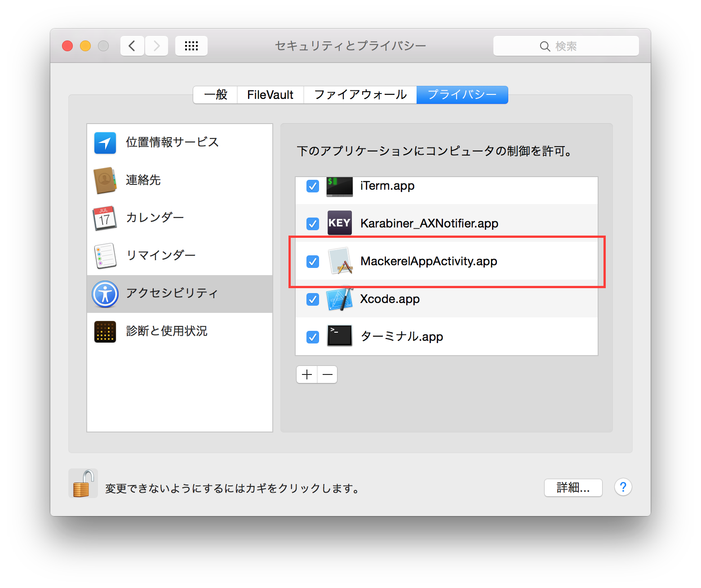Switch to the ファイアウォール tab
The height and width of the screenshot is (588, 701).
360,95
